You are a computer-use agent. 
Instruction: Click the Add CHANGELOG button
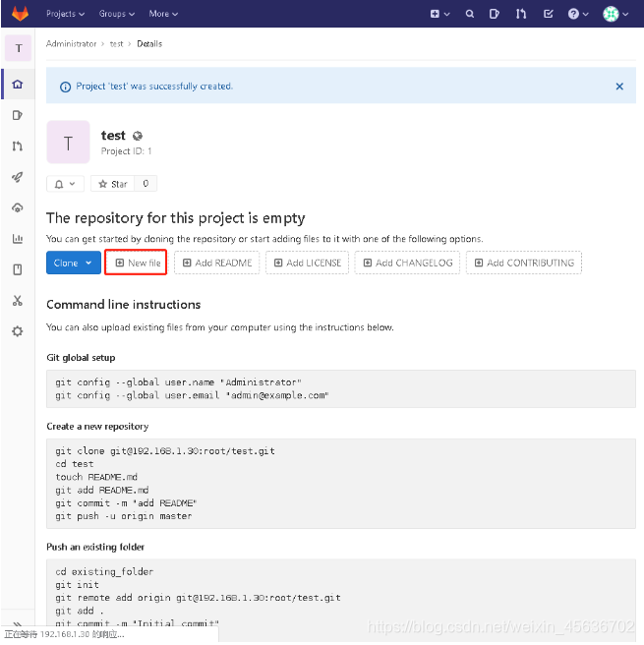click(x=407, y=263)
